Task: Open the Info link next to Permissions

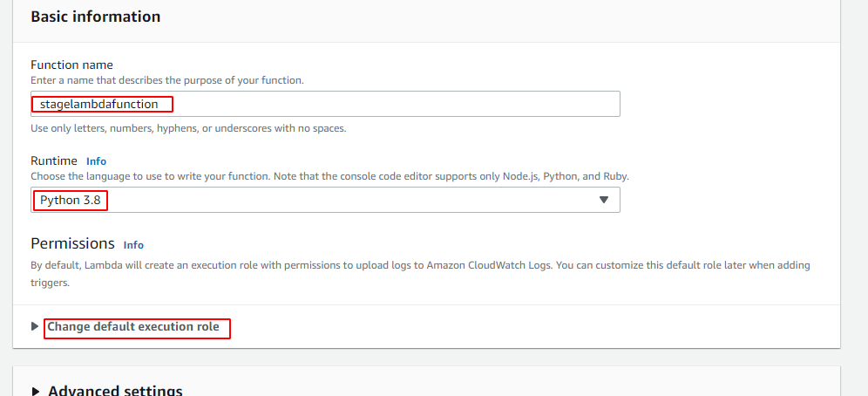Action: [133, 245]
